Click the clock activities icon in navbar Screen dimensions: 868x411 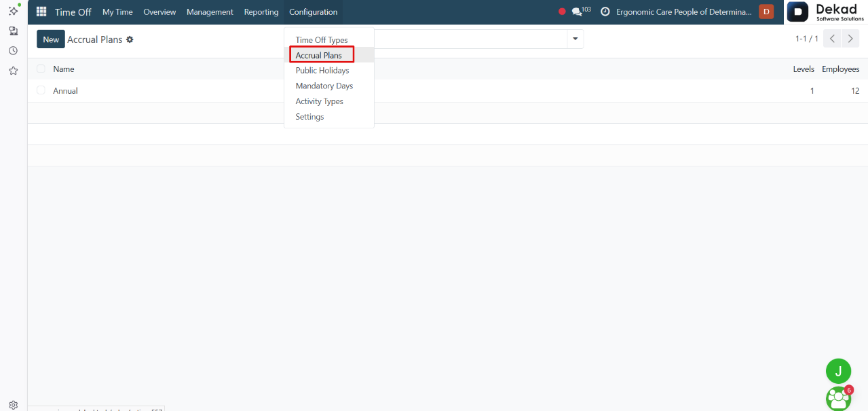[605, 12]
